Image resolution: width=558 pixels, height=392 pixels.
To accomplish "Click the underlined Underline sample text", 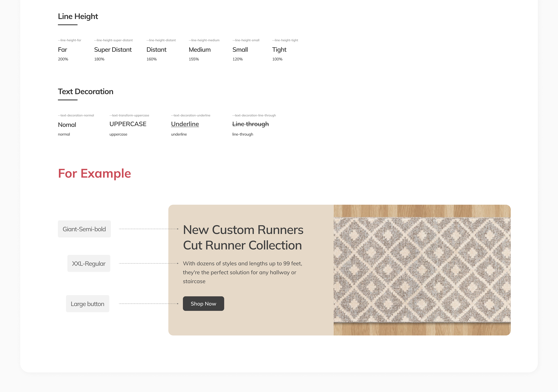I will (x=185, y=124).
